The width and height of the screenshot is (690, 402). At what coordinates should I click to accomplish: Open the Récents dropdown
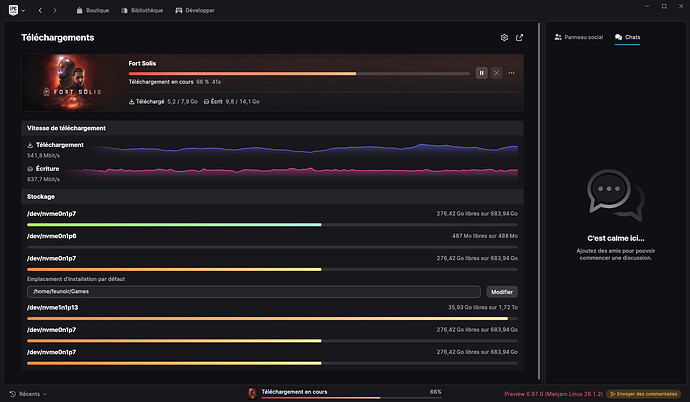tap(29, 394)
